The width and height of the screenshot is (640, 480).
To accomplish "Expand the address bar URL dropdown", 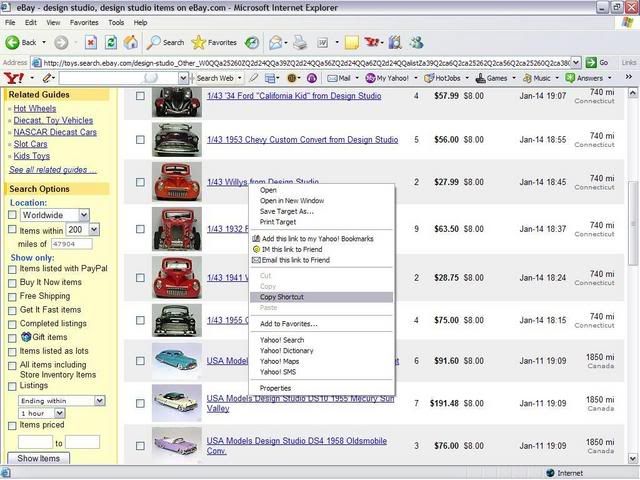I will (x=576, y=62).
